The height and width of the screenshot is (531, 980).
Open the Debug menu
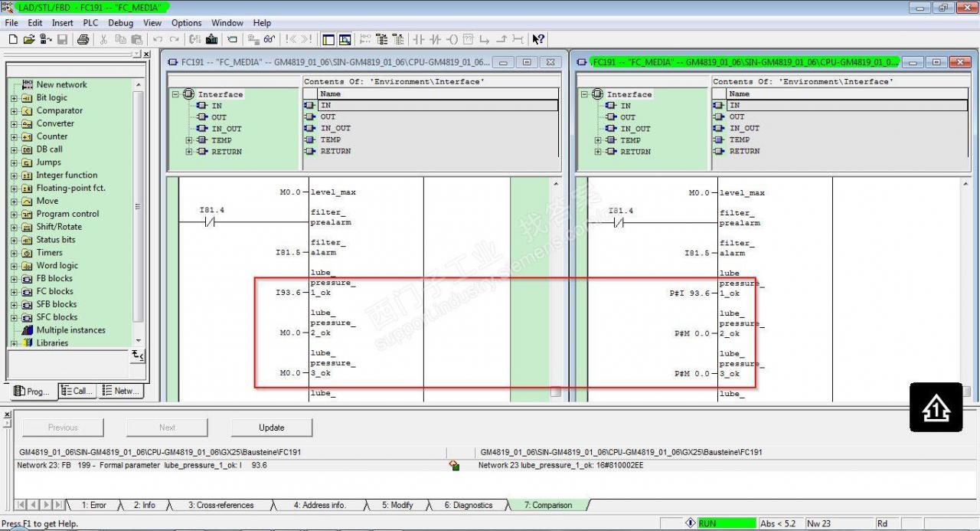click(120, 23)
